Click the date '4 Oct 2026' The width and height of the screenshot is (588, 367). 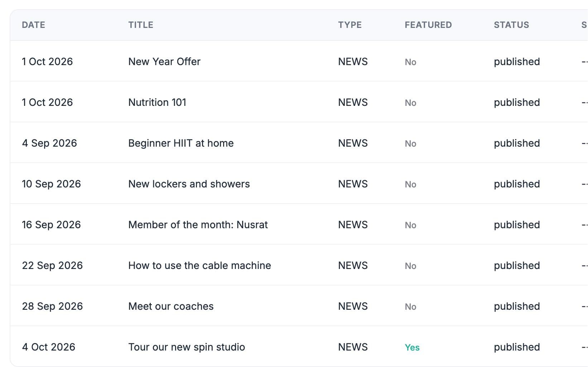48,347
